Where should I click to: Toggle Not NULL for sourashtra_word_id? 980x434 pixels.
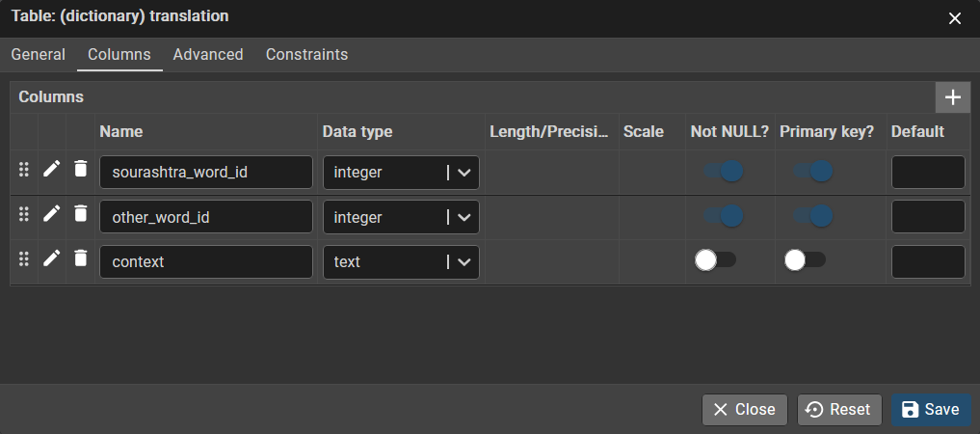pos(723,171)
